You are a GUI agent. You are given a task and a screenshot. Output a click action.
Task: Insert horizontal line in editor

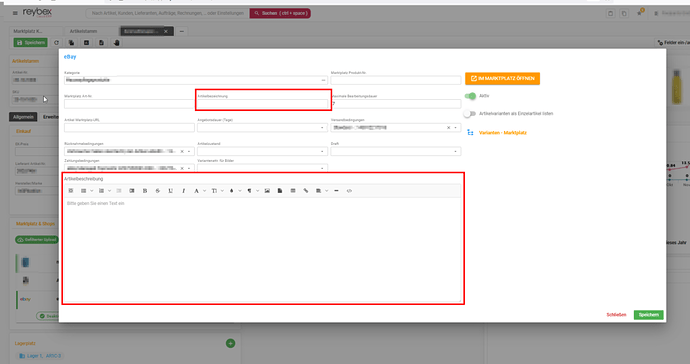pyautogui.click(x=337, y=191)
